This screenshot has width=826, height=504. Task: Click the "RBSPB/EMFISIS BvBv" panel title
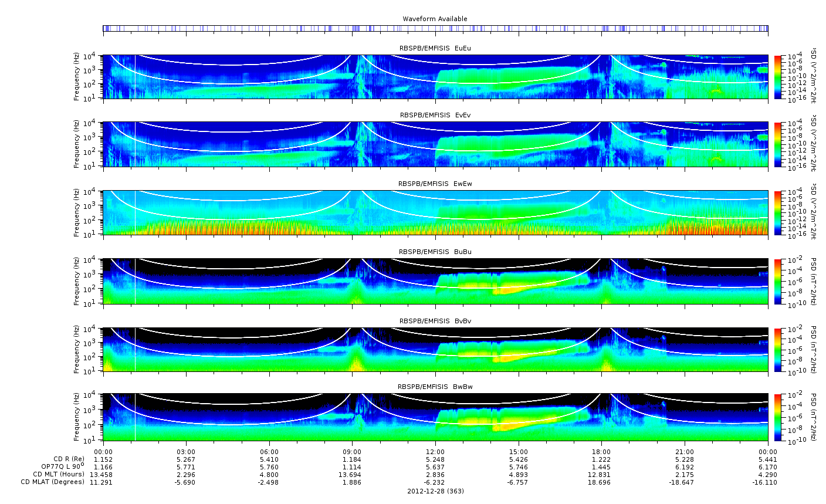click(x=435, y=321)
